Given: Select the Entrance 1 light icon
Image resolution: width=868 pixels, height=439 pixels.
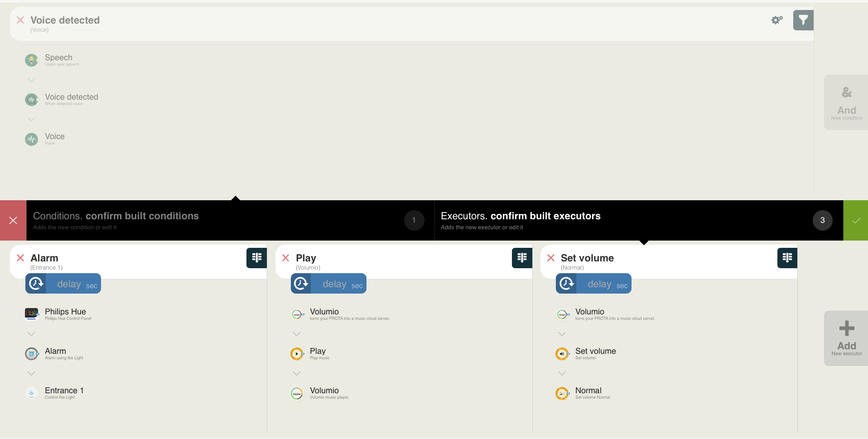Looking at the screenshot, I should [x=32, y=393].
